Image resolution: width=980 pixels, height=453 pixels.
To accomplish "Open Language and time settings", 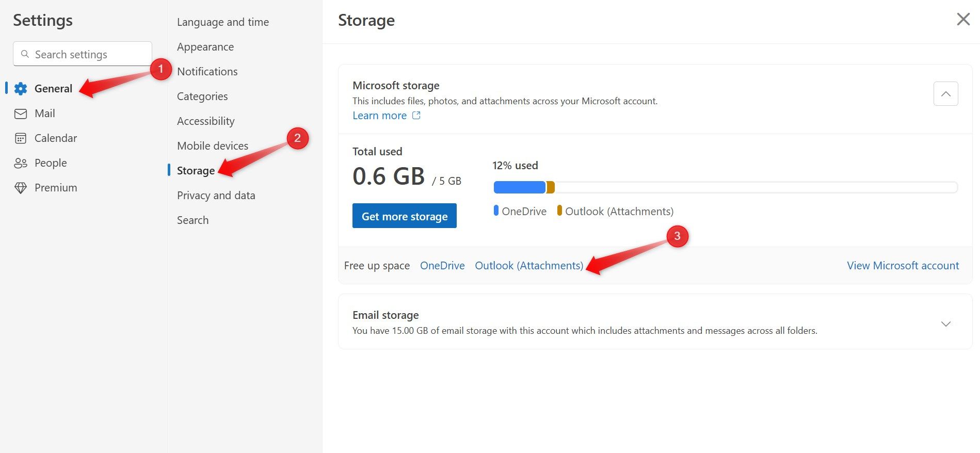I will point(222,22).
